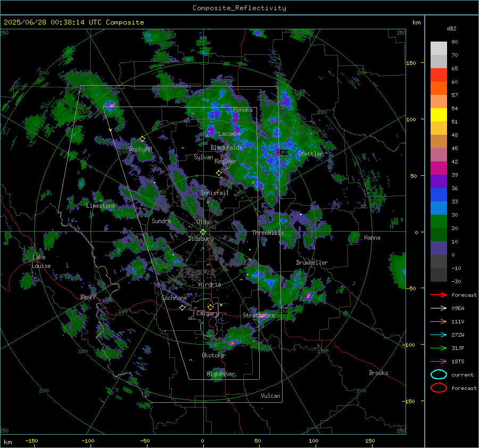Click the Composite_Reflectivity title text

pos(239,8)
